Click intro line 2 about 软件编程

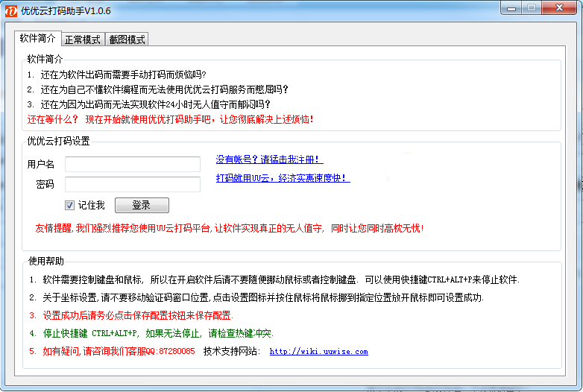click(157, 89)
